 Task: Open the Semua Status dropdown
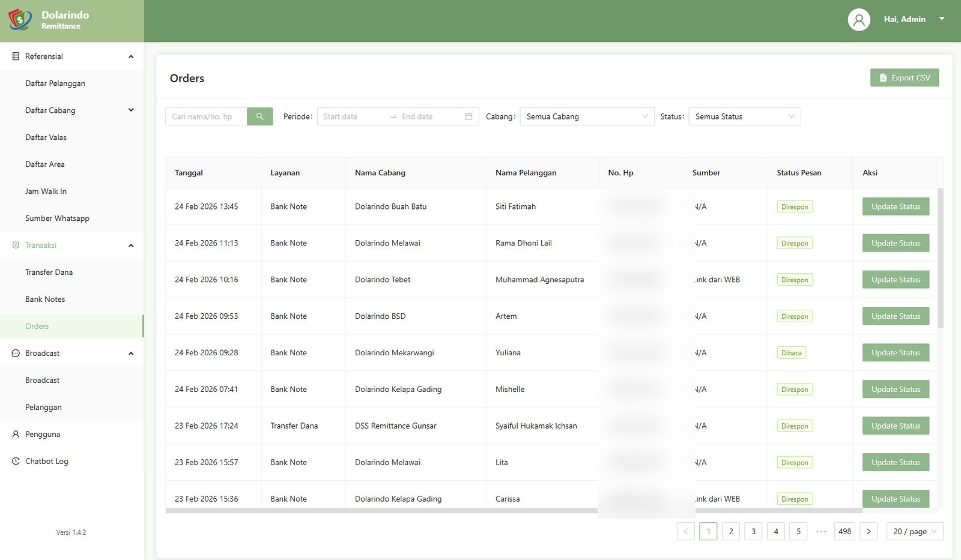744,116
